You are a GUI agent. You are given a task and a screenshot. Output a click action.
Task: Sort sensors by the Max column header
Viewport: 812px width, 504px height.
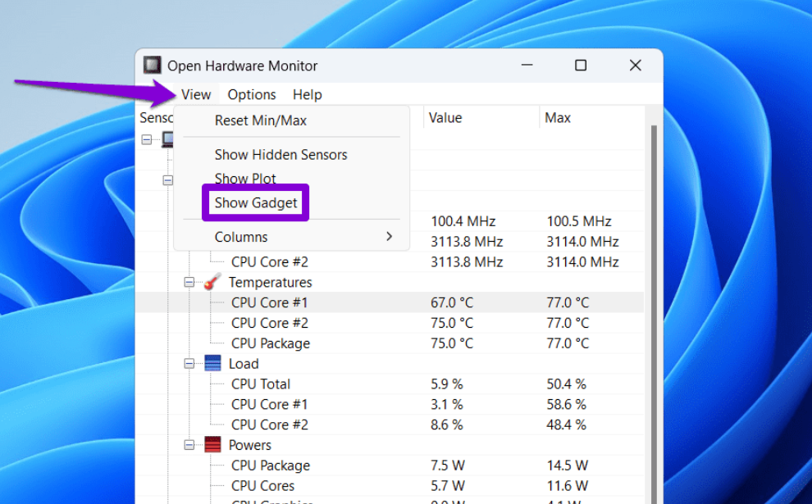coord(557,117)
